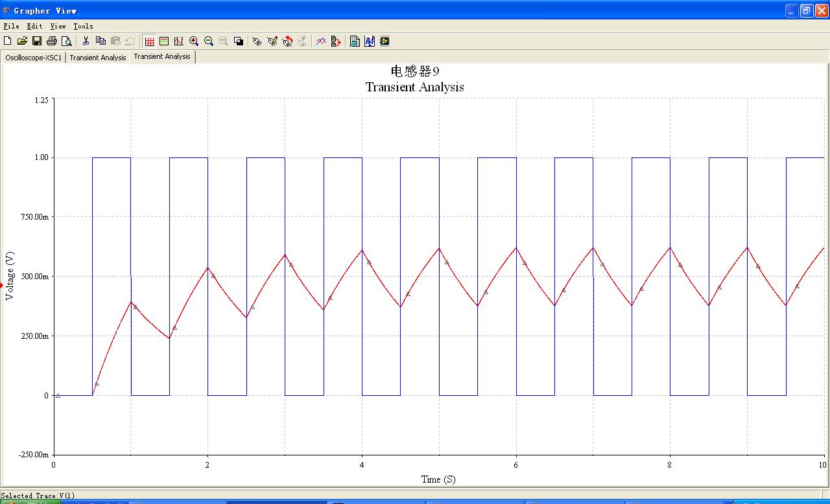Click the '10' time tick label

click(823, 464)
